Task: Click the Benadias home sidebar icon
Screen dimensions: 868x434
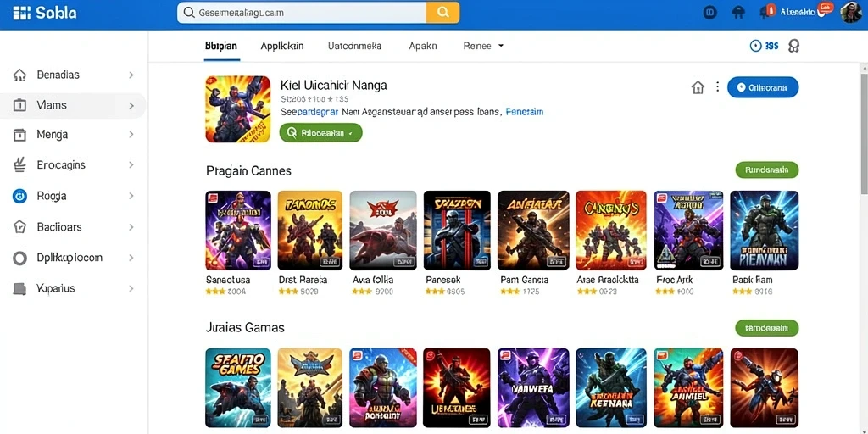Action: point(19,75)
